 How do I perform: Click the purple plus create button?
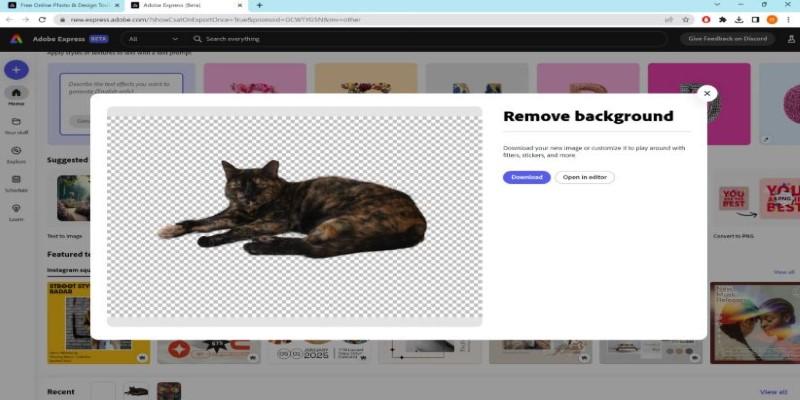pyautogui.click(x=16, y=70)
